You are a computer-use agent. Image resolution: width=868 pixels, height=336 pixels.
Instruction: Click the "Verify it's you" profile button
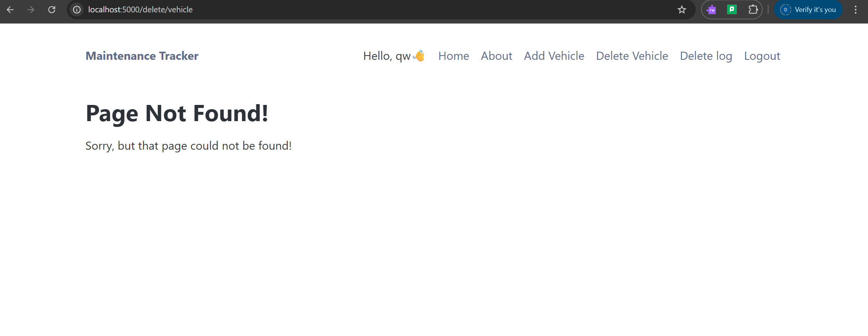(809, 10)
